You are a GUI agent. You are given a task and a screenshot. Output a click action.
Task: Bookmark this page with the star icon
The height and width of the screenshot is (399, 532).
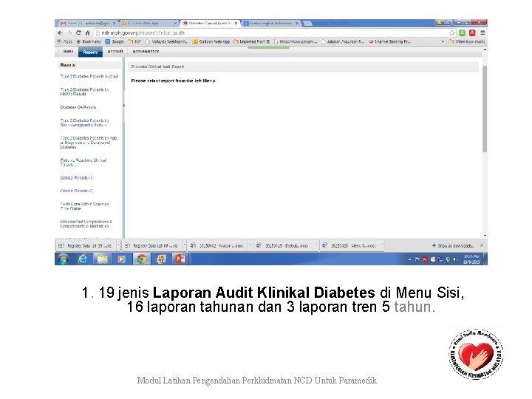click(452, 33)
